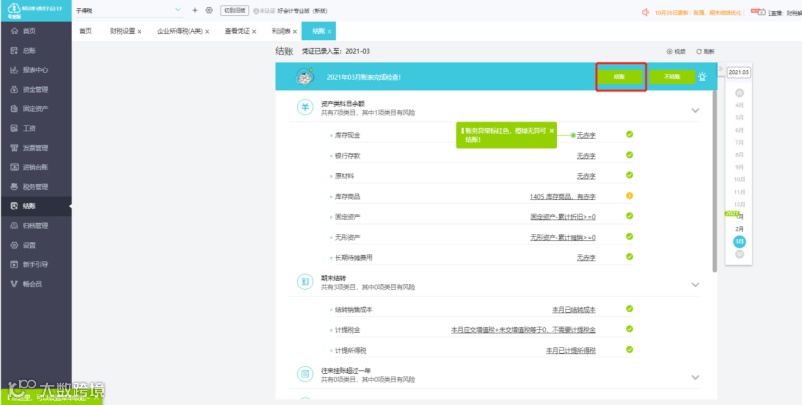Select 结账 in the sidebar

35,206
